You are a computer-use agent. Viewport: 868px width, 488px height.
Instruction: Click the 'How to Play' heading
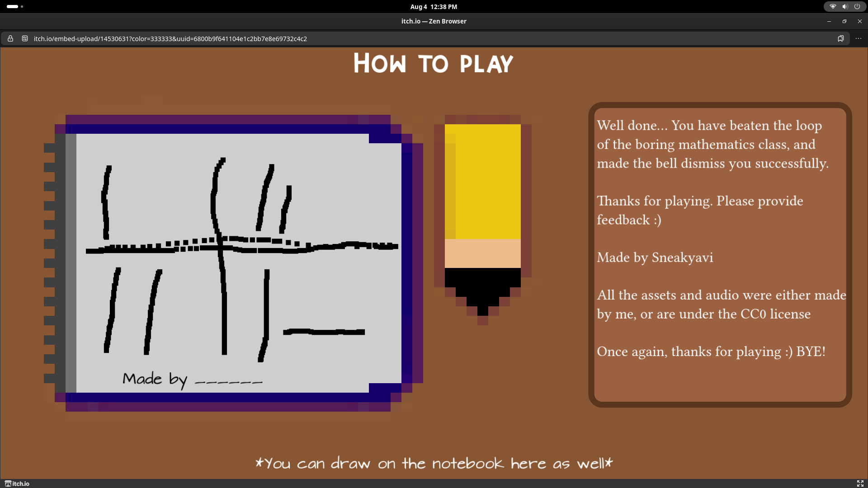coord(433,64)
